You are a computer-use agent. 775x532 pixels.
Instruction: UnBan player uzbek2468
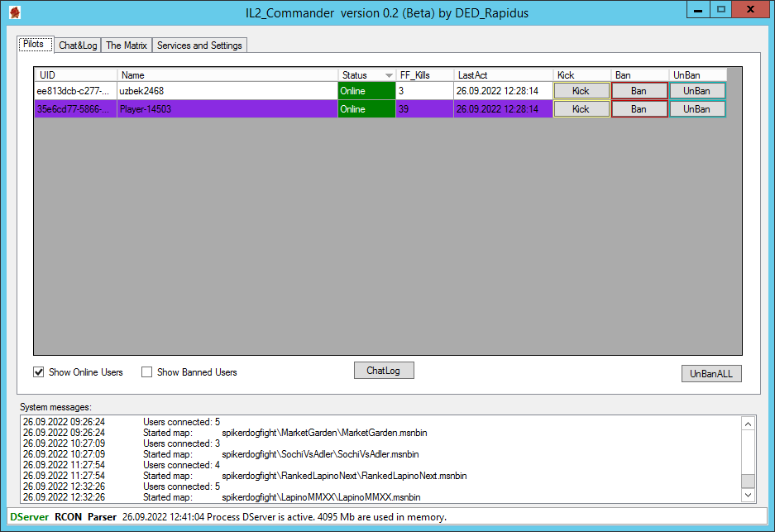tap(697, 91)
